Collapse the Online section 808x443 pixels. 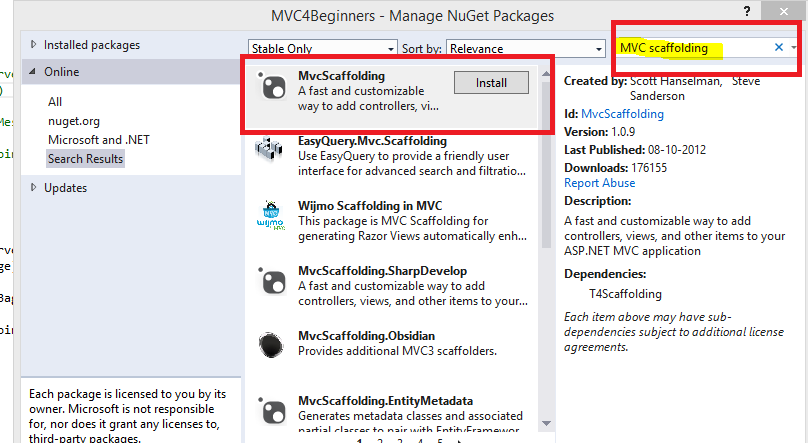(x=35, y=72)
